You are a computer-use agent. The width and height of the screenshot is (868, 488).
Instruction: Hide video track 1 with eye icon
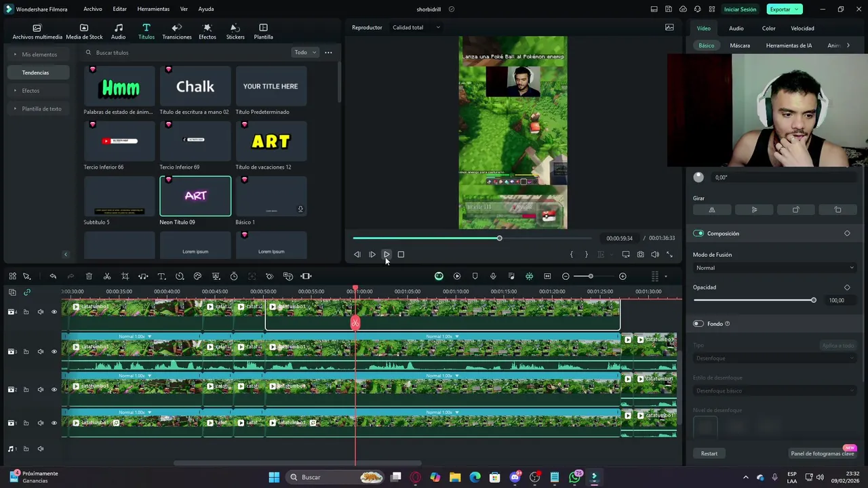(x=54, y=423)
